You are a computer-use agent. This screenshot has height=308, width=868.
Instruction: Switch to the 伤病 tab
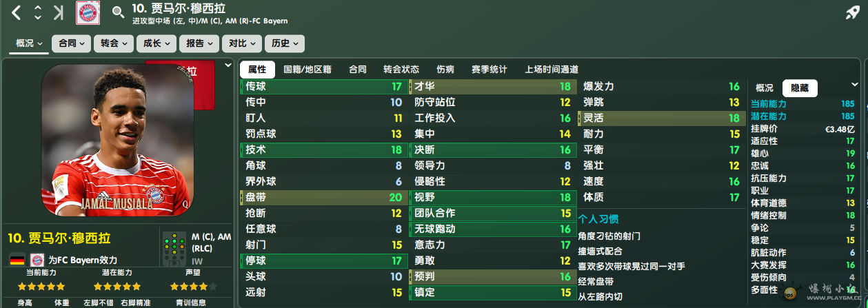pyautogui.click(x=445, y=70)
